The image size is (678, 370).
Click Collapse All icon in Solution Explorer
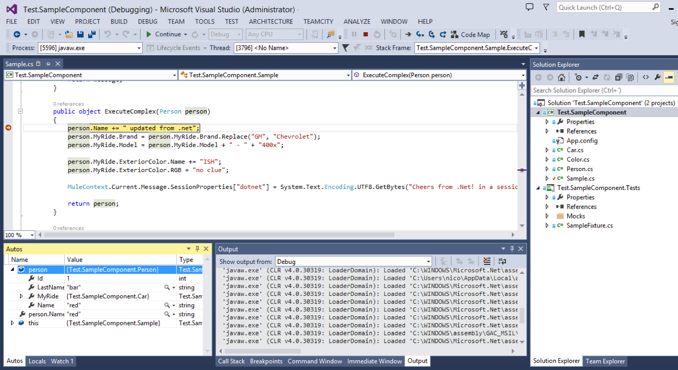point(618,77)
